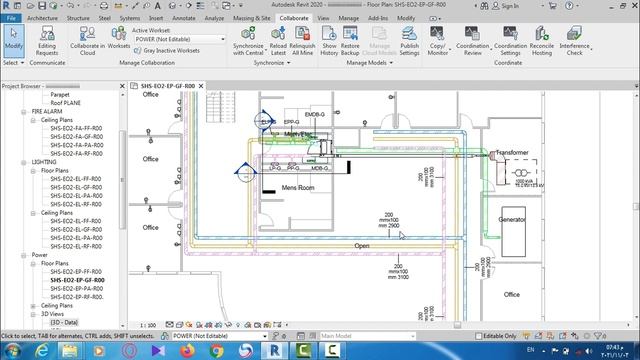Open SHS-EO2-EL-PA-R00 lighting floor plan
The height and width of the screenshot is (360, 640).
(x=76, y=196)
